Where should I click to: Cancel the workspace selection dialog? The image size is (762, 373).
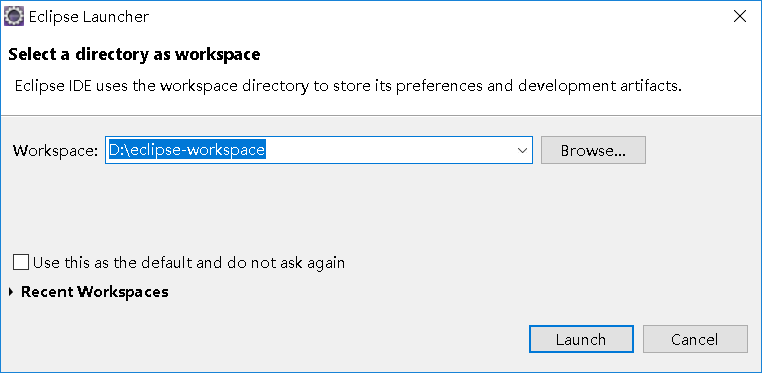[695, 339]
